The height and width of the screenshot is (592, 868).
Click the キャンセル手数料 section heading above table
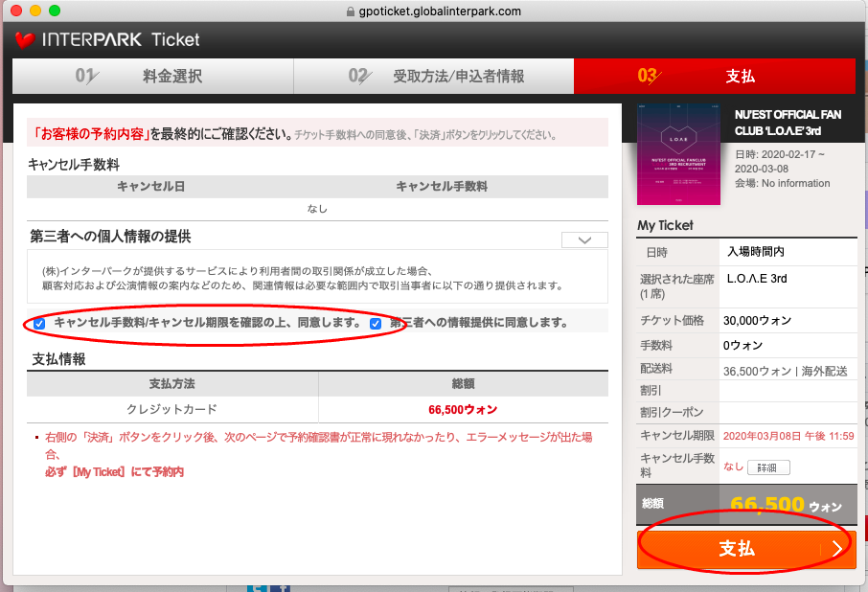click(74, 165)
